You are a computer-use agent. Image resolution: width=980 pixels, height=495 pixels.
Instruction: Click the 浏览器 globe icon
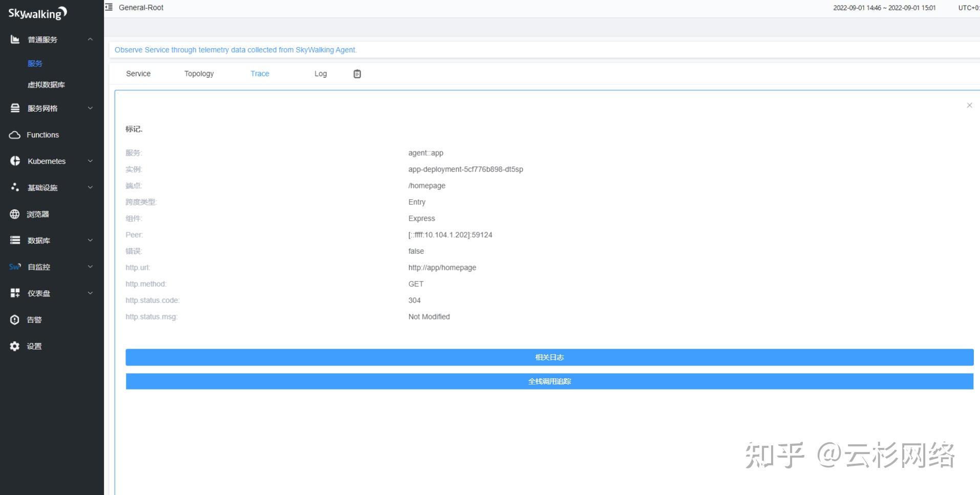[14, 214]
